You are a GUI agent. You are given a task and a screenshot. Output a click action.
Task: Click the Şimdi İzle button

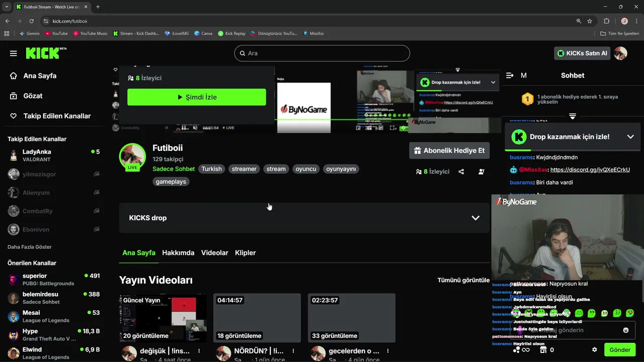(197, 97)
